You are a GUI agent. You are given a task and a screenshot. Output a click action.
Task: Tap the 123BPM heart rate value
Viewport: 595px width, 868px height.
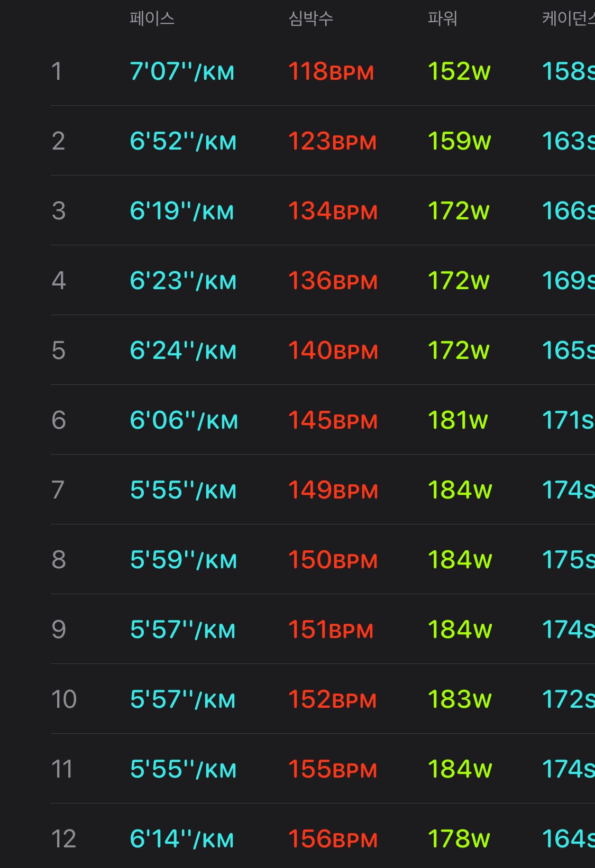332,141
